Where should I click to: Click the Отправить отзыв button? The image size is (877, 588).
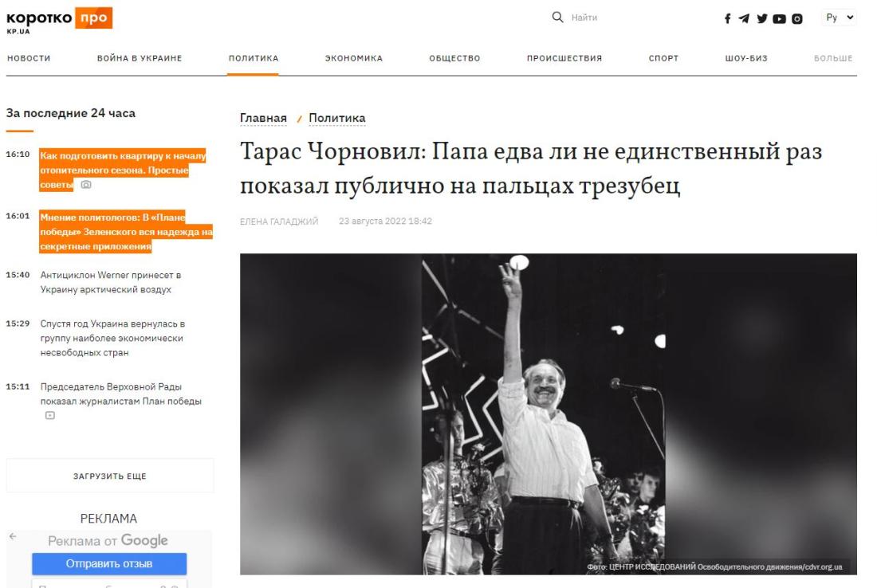pyautogui.click(x=109, y=563)
